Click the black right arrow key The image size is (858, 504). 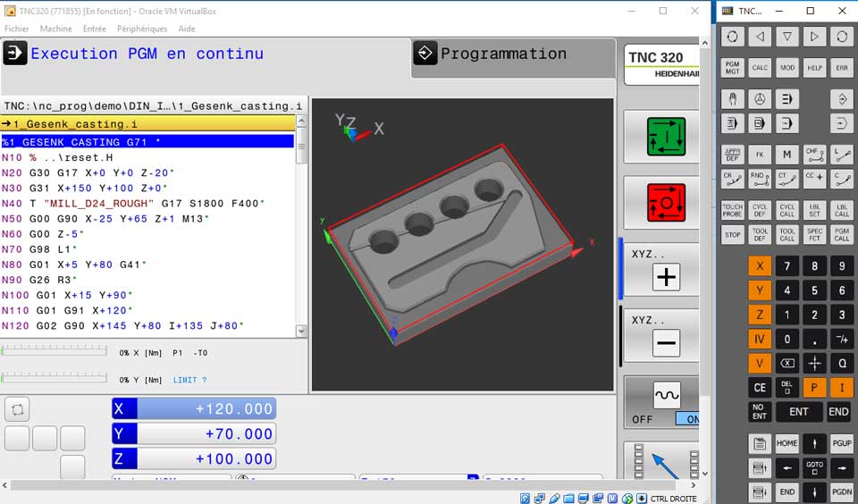coord(842,468)
